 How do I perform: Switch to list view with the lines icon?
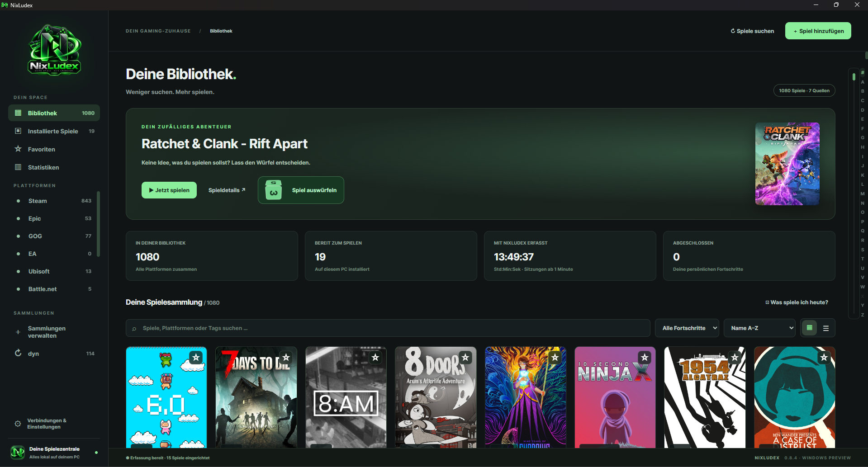(x=826, y=328)
